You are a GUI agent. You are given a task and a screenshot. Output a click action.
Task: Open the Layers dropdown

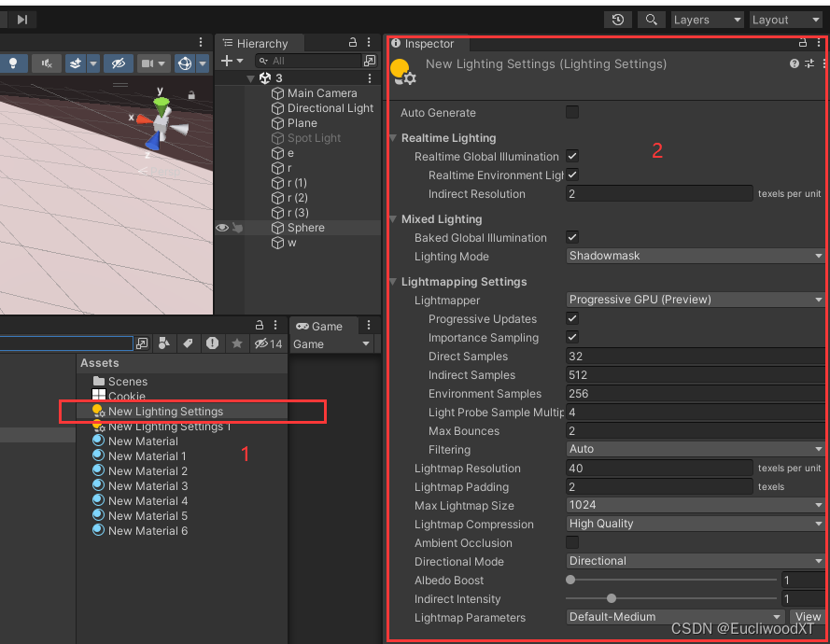pyautogui.click(x=707, y=20)
